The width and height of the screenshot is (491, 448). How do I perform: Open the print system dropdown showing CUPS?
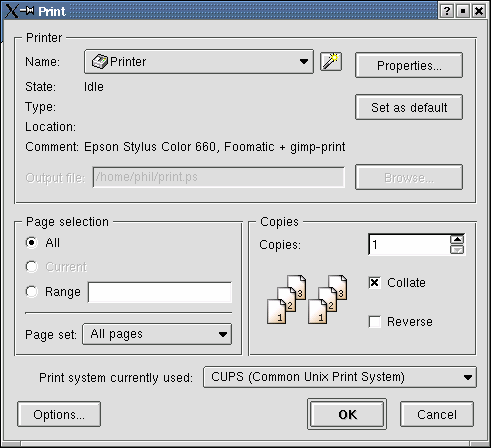coord(340,377)
